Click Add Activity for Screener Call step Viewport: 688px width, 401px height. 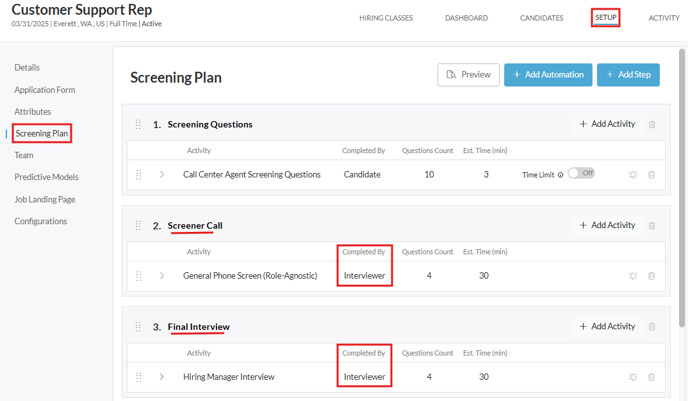pyautogui.click(x=607, y=225)
